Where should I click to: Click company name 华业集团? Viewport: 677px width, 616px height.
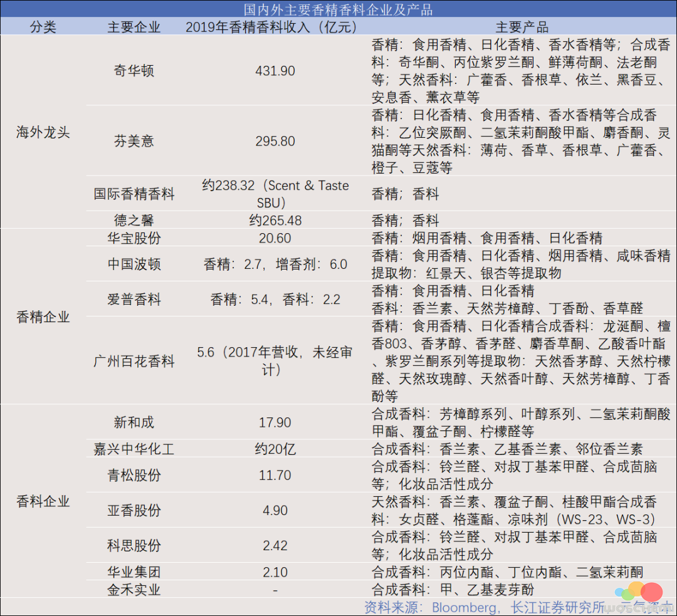tap(134, 572)
